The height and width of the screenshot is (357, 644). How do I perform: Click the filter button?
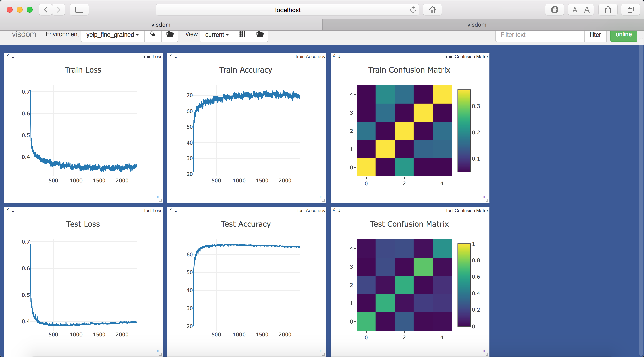coord(595,35)
